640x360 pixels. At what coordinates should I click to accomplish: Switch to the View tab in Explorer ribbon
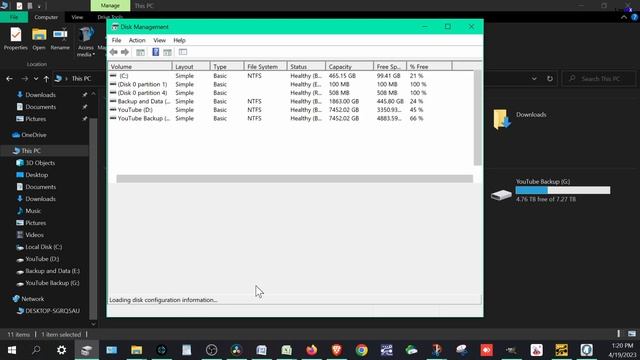(77, 17)
